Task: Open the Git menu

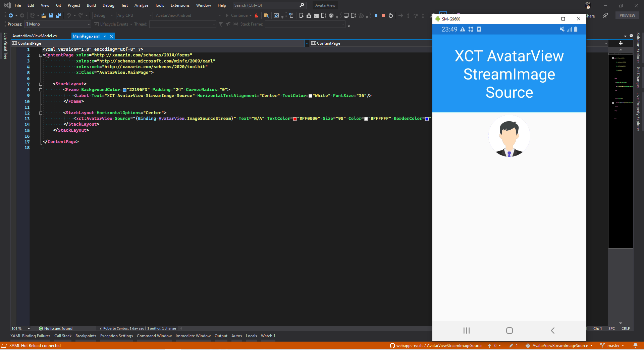Action: [x=58, y=5]
